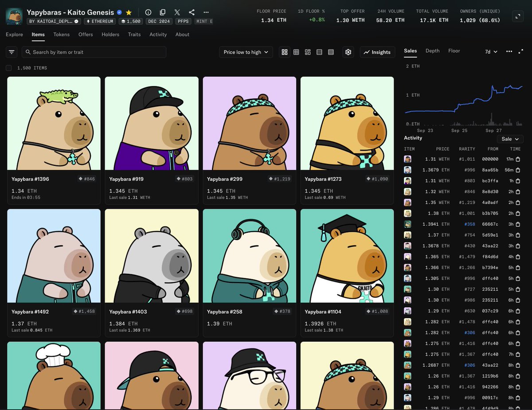Screen dimensions: 532x410
Task: Select the small grid view icon
Action: [296, 52]
